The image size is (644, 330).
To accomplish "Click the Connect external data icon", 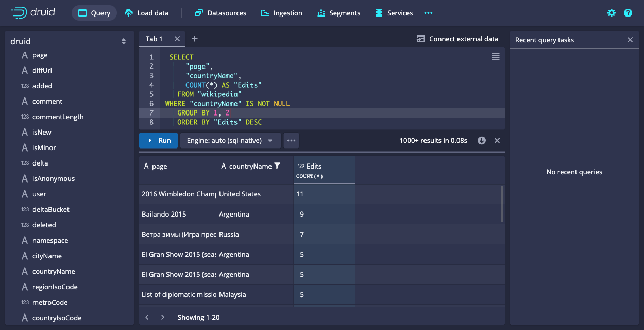I will click(x=421, y=39).
